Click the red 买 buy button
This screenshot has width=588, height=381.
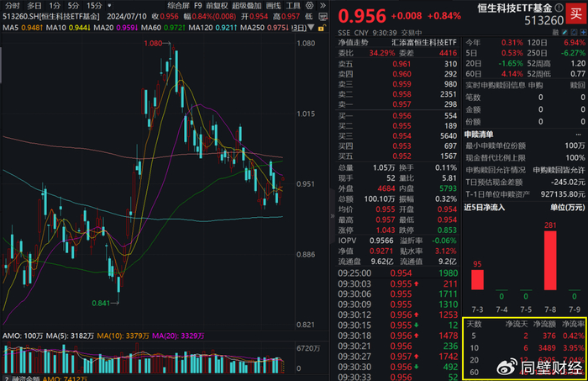[576, 14]
